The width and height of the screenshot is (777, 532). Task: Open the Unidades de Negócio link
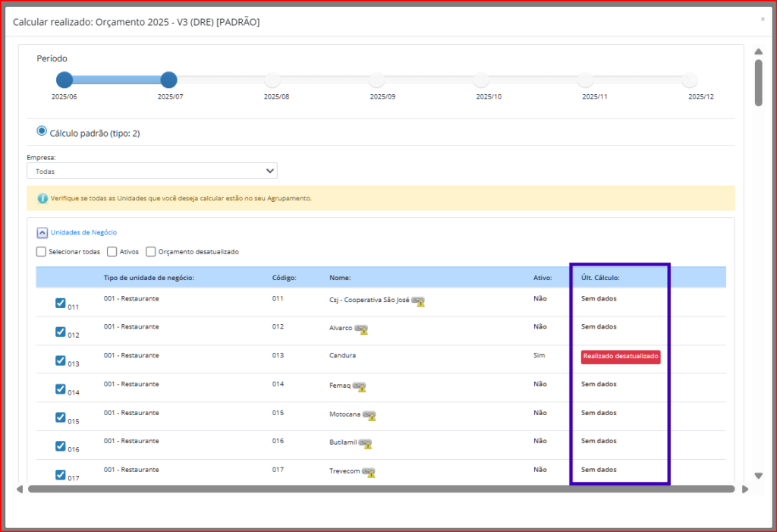pos(83,232)
